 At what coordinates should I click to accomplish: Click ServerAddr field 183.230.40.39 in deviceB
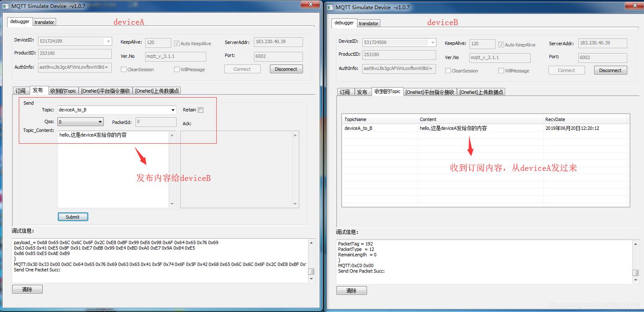pos(603,43)
